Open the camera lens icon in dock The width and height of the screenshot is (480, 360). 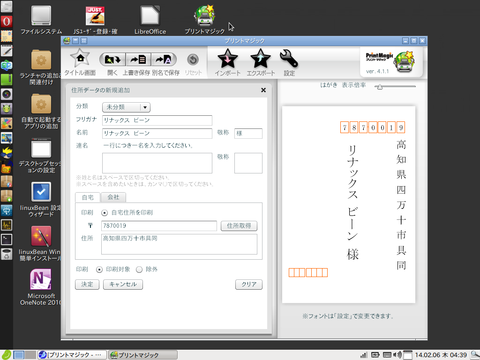(x=6, y=94)
